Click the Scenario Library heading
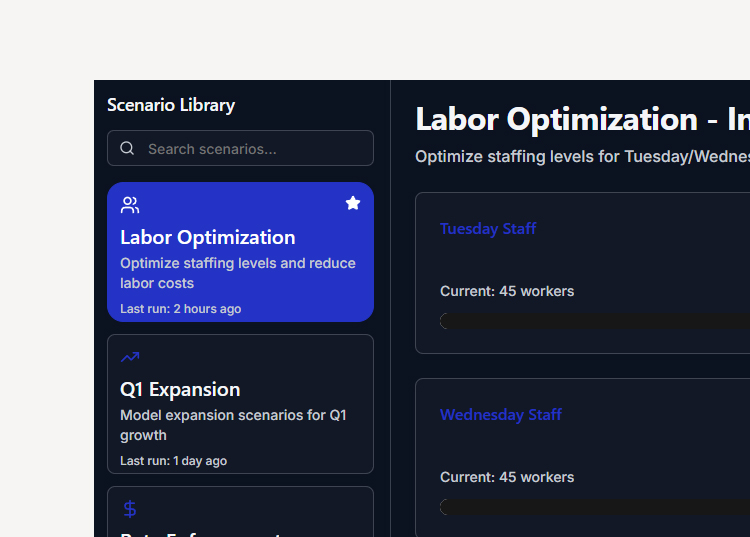The image size is (750, 537). [x=171, y=105]
